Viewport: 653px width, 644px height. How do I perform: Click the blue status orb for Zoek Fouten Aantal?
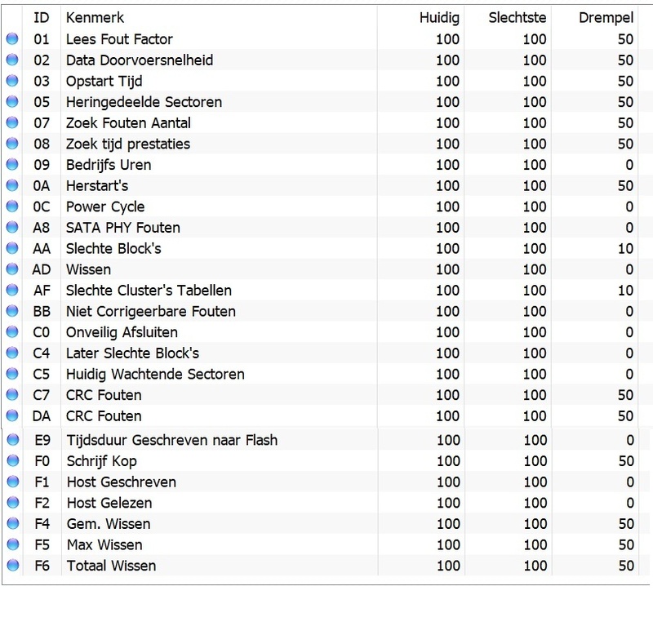[12, 122]
